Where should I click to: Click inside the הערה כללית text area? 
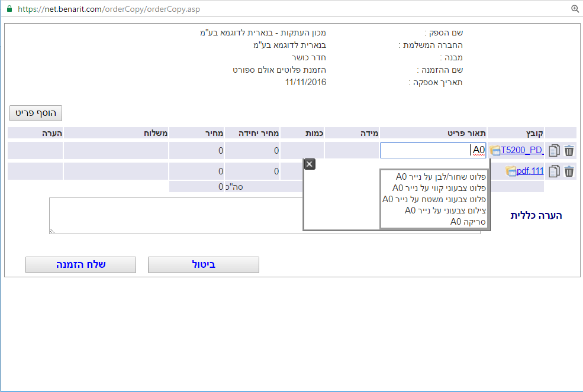178,215
